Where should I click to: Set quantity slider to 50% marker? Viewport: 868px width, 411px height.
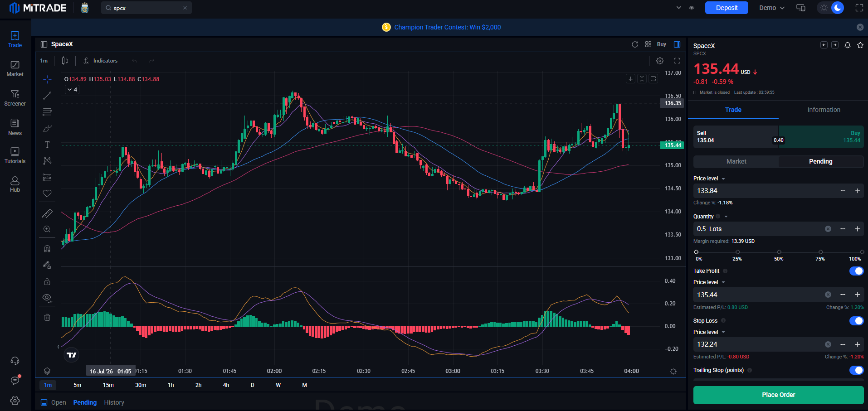point(779,252)
